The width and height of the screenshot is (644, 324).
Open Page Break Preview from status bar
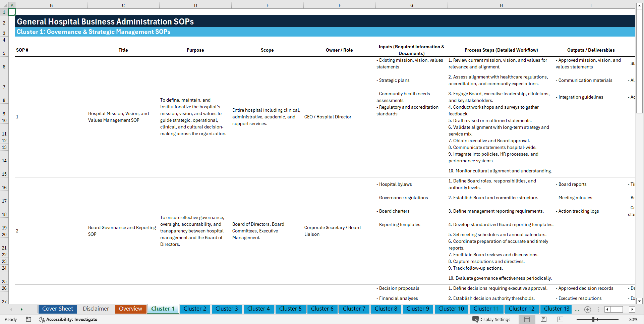coord(560,319)
